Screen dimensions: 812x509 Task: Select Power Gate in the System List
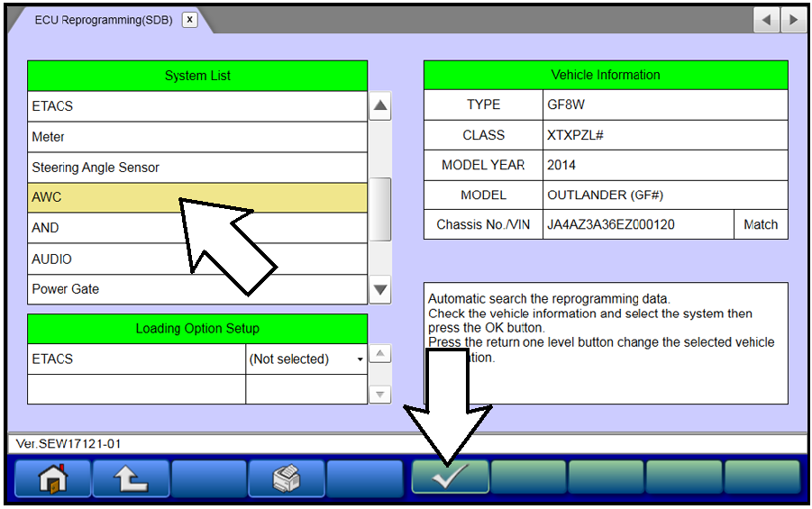click(x=197, y=289)
